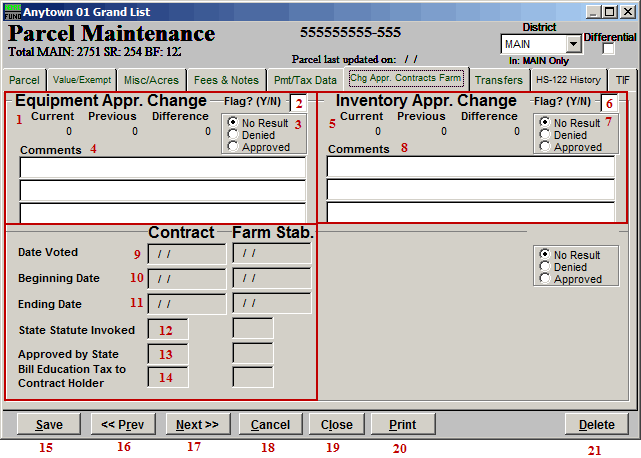Click the Print button
The width and height of the screenshot is (641, 458).
tap(401, 425)
